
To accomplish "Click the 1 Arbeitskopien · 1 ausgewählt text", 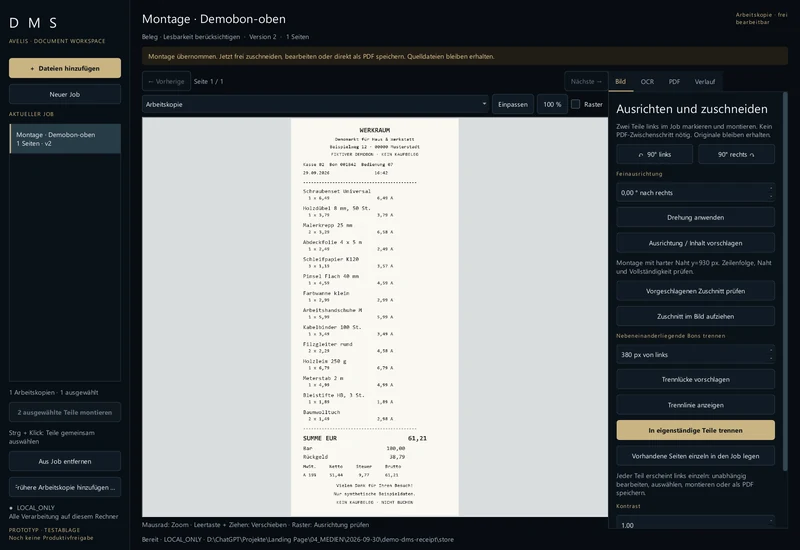I will [x=54, y=392].
